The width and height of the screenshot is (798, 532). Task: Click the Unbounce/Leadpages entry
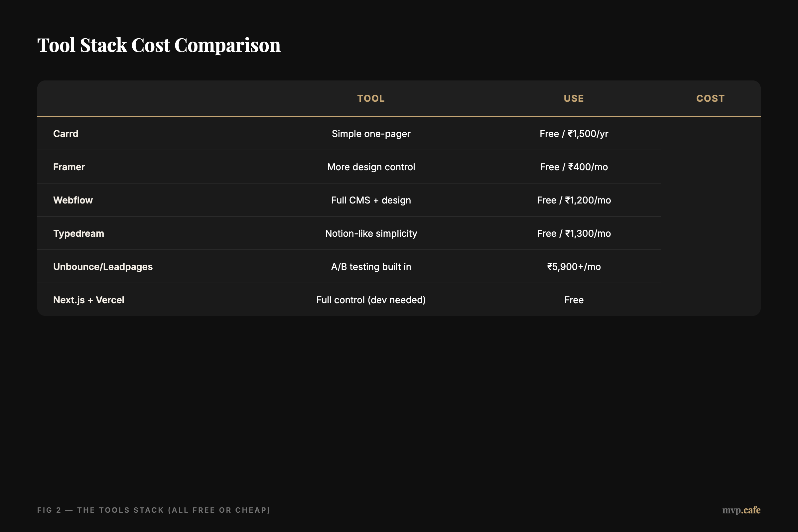(x=103, y=267)
